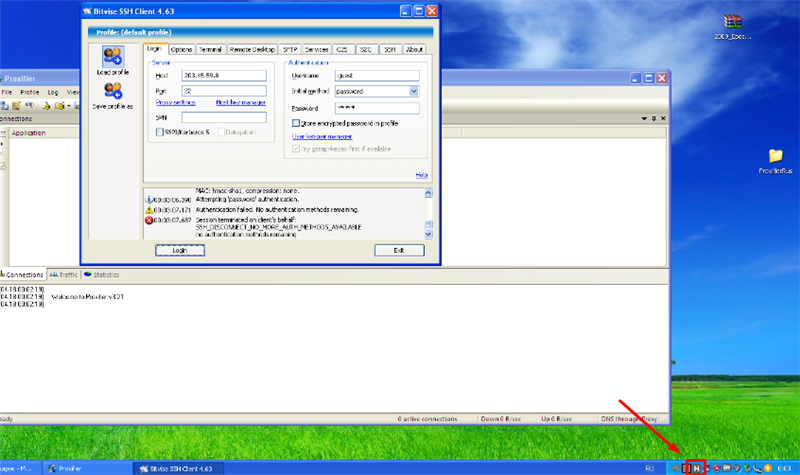This screenshot has width=800, height=475.
Task: Switch to the SSH tab
Action: pyautogui.click(x=390, y=49)
